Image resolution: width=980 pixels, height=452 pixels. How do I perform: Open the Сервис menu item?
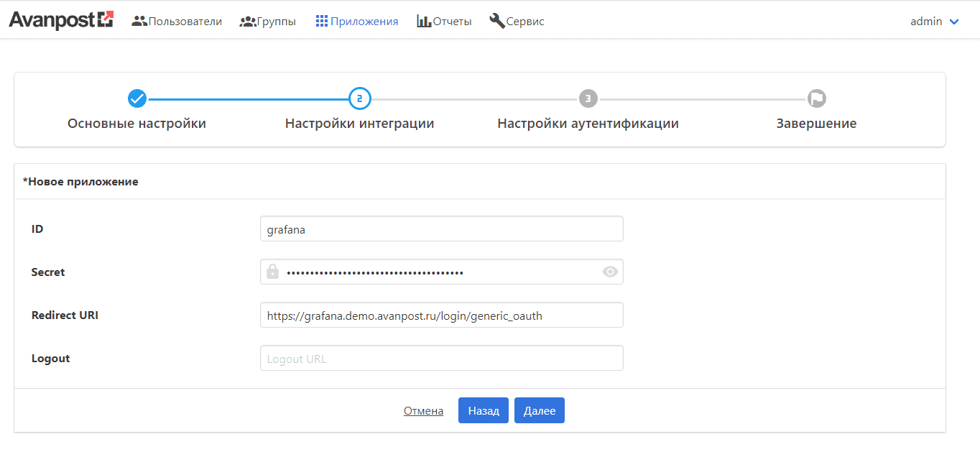[525, 22]
